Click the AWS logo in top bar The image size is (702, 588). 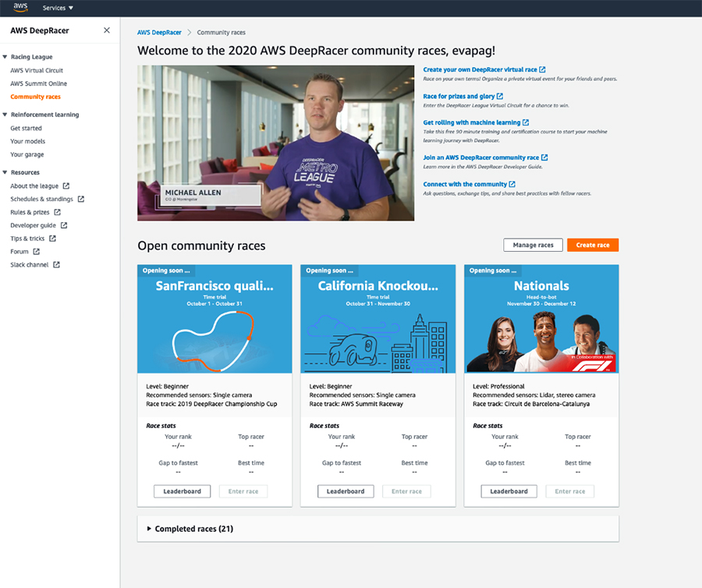pyautogui.click(x=20, y=8)
